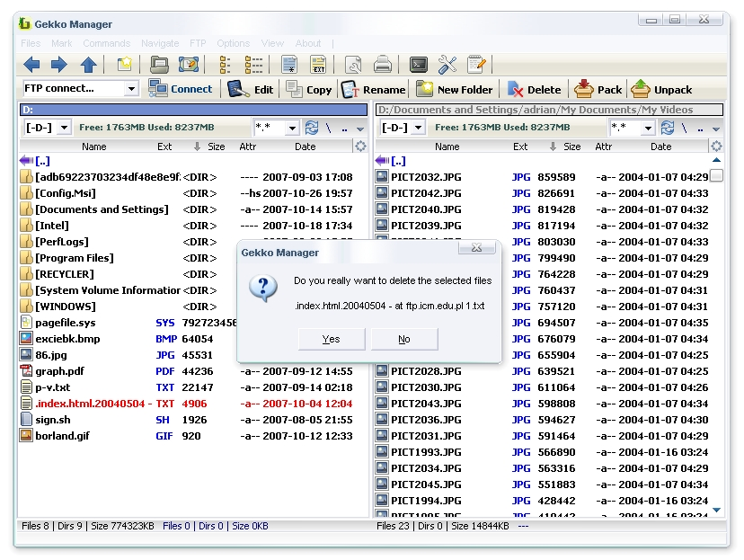
Task: Switch to brief folder list view icon
Action: (x=225, y=65)
